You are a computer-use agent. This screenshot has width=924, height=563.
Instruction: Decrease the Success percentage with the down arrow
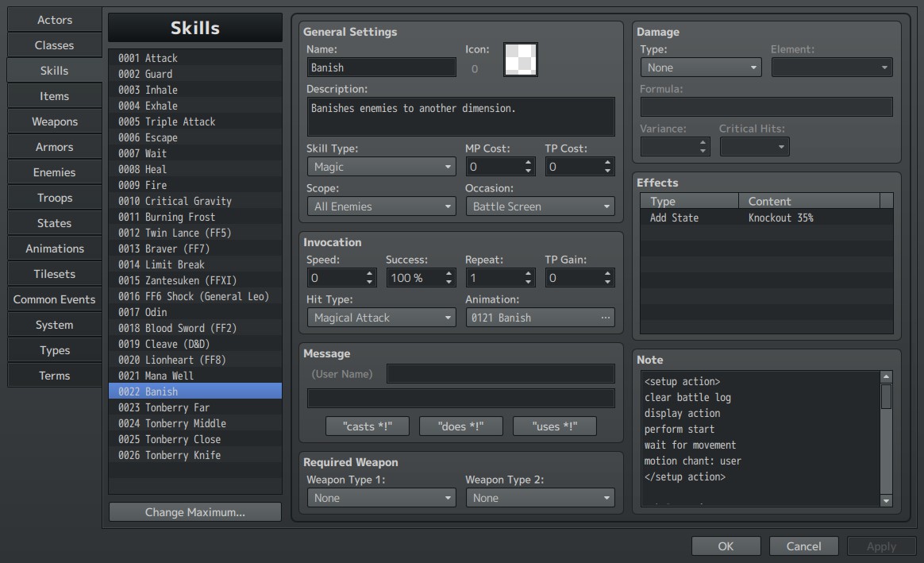pyautogui.click(x=449, y=282)
